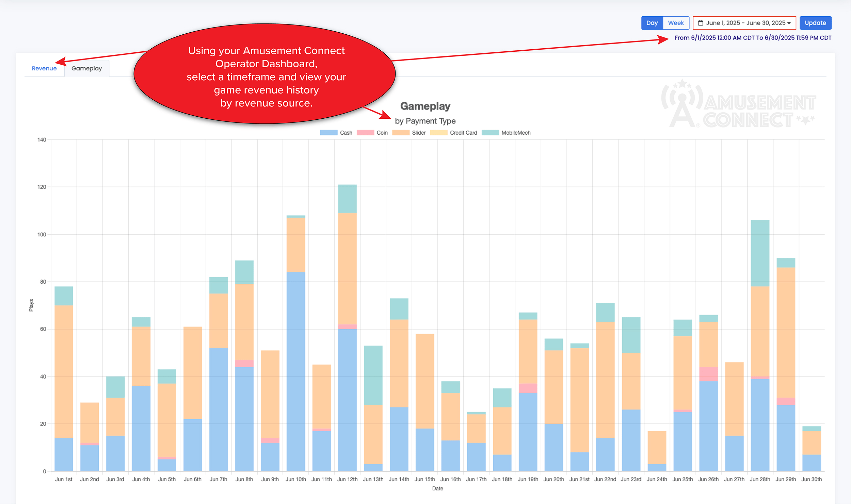The height and width of the screenshot is (504, 851).
Task: Open the date range dropdown arrow
Action: click(x=789, y=23)
